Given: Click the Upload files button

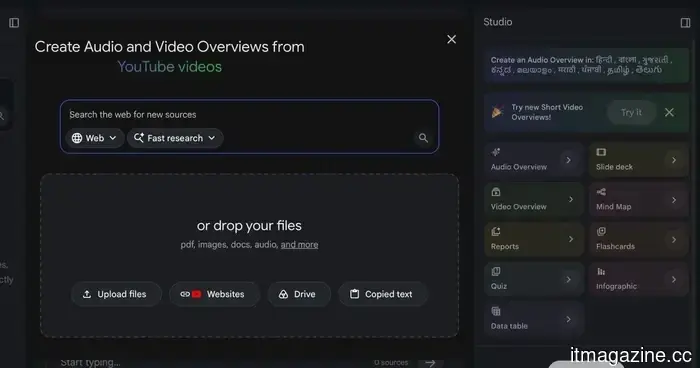Looking at the screenshot, I should (x=116, y=294).
